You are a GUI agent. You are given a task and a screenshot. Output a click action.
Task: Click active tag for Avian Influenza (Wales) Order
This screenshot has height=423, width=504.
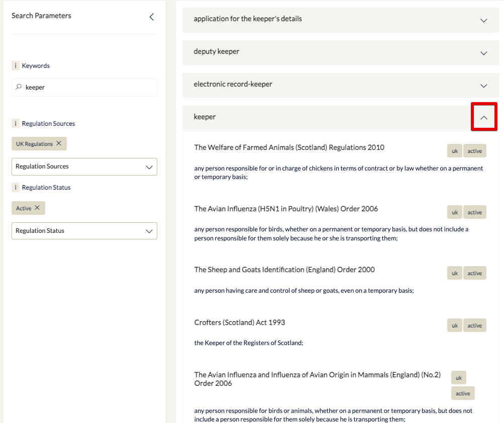click(474, 212)
